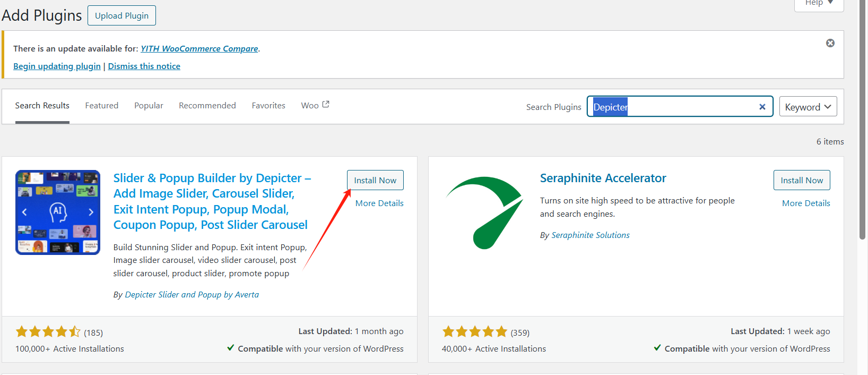Click the Seraphinite Accelerator star rating
The height and width of the screenshot is (375, 868).
474,332
